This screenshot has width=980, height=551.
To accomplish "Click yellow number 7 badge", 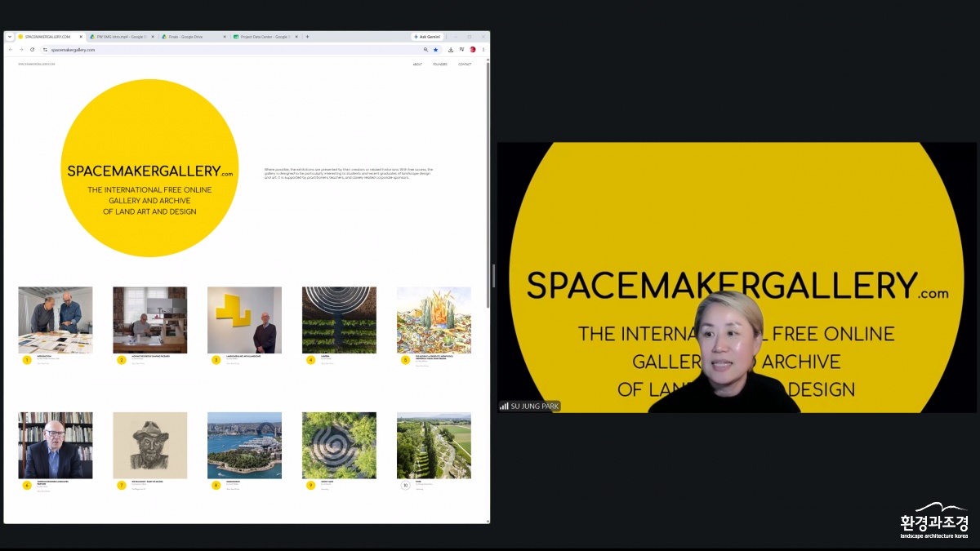I will [x=122, y=486].
